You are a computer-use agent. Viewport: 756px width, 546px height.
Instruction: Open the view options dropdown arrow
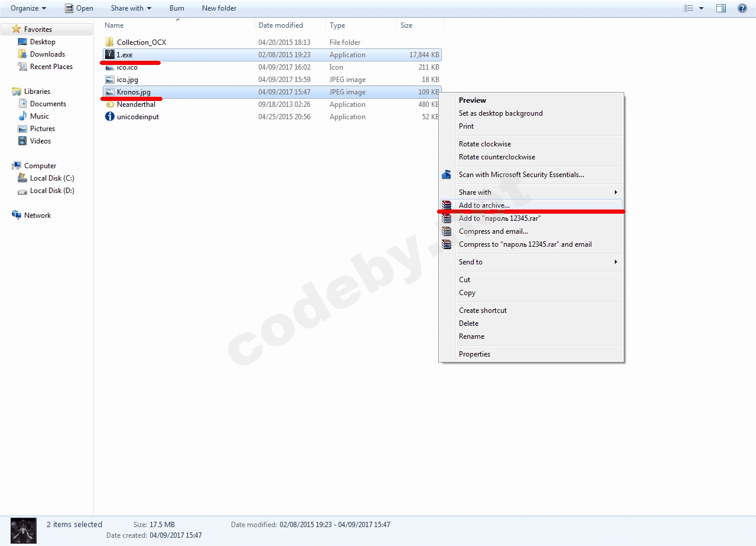702,8
